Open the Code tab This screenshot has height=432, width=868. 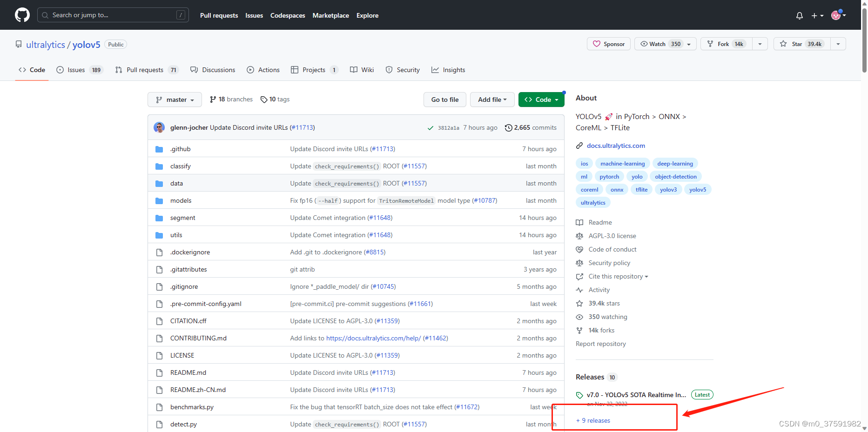coord(32,70)
